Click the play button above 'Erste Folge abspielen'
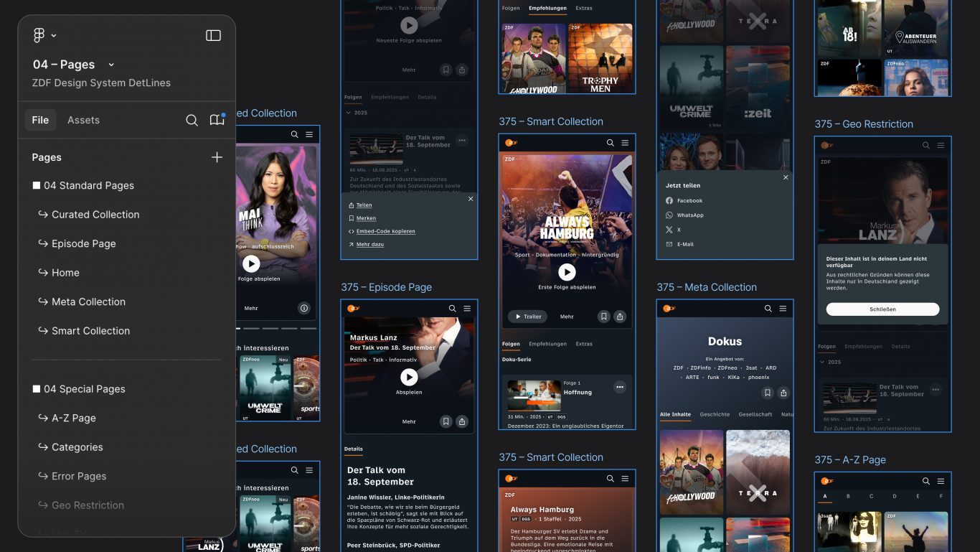Viewport: 980px width, 552px height. (x=567, y=272)
